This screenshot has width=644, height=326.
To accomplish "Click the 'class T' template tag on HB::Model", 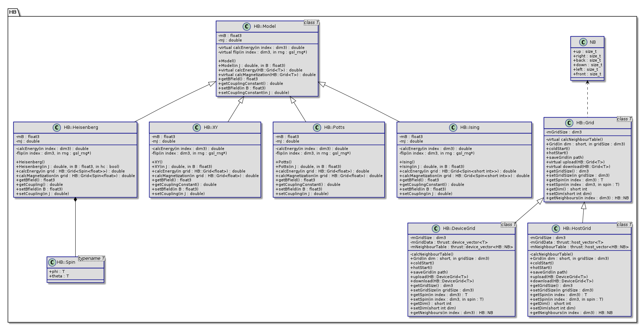I will tap(311, 23).
